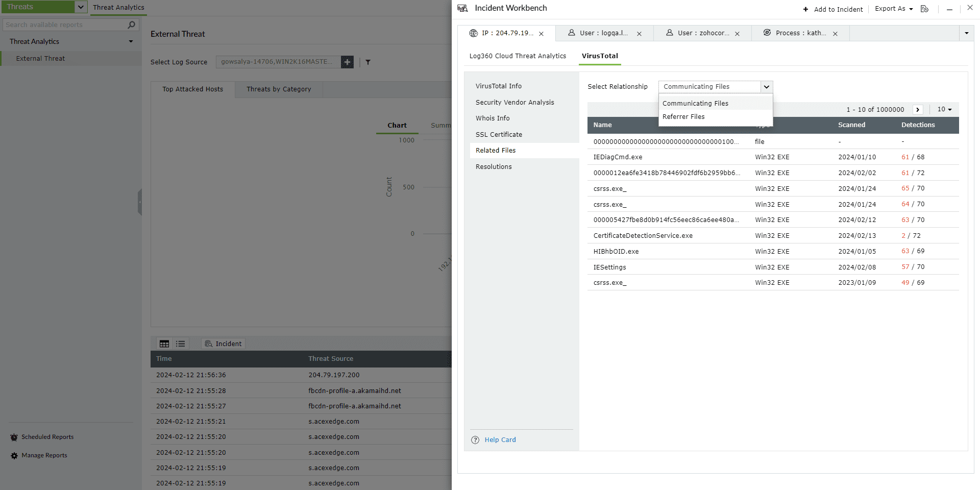The image size is (980, 490).
Task: Click the Threat Source column header
Action: coord(331,359)
